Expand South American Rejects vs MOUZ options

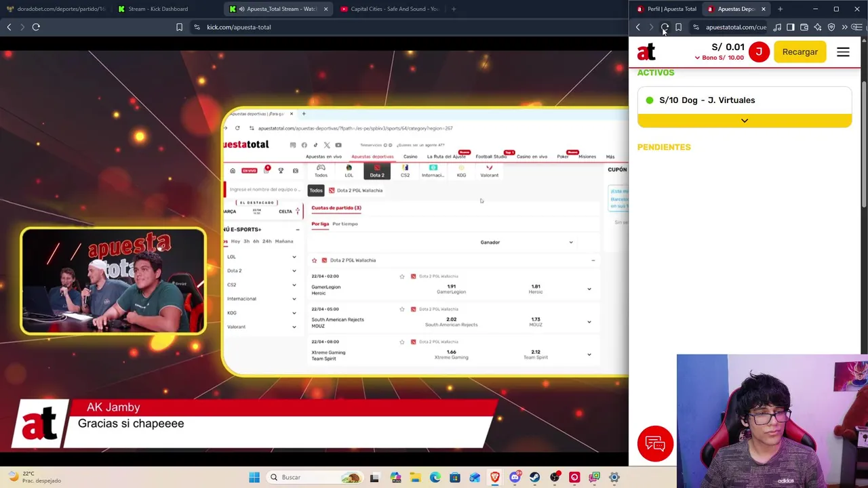click(x=589, y=322)
